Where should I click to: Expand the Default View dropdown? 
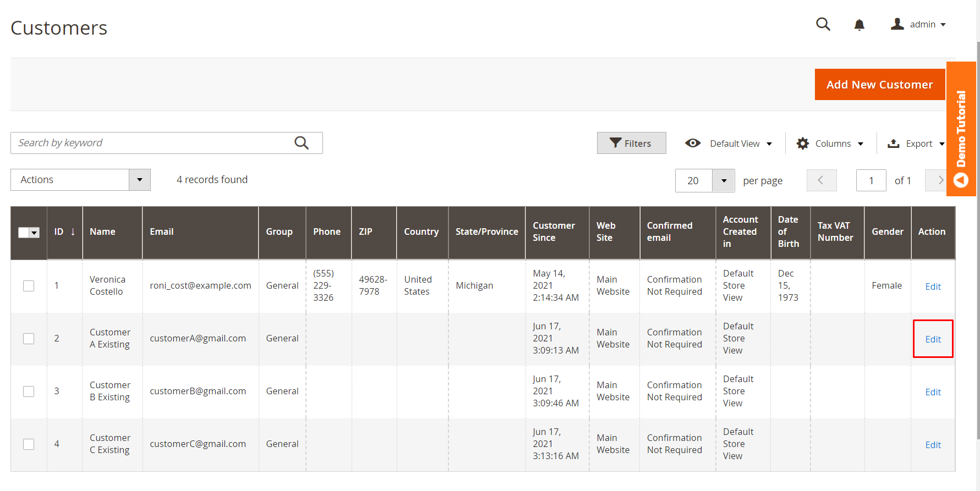pos(769,144)
